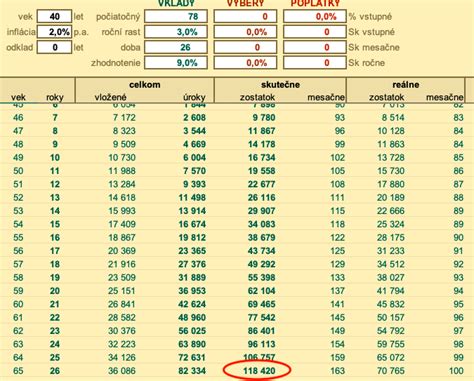Click the skutečne zostatok column header
Screen dimensions: 474x381
click(x=257, y=97)
